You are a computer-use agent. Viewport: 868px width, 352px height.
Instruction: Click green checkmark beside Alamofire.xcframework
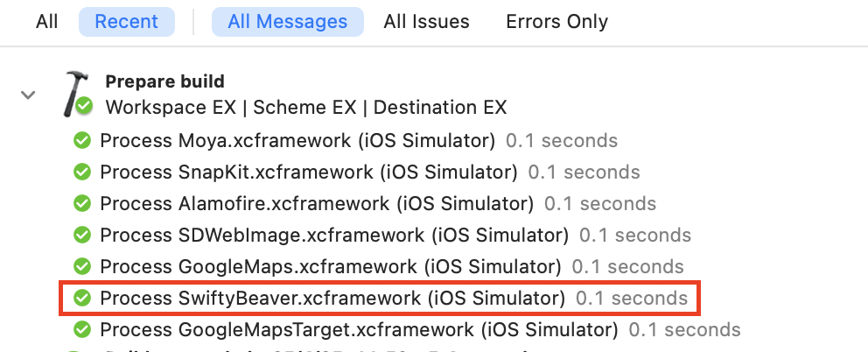pos(82,204)
